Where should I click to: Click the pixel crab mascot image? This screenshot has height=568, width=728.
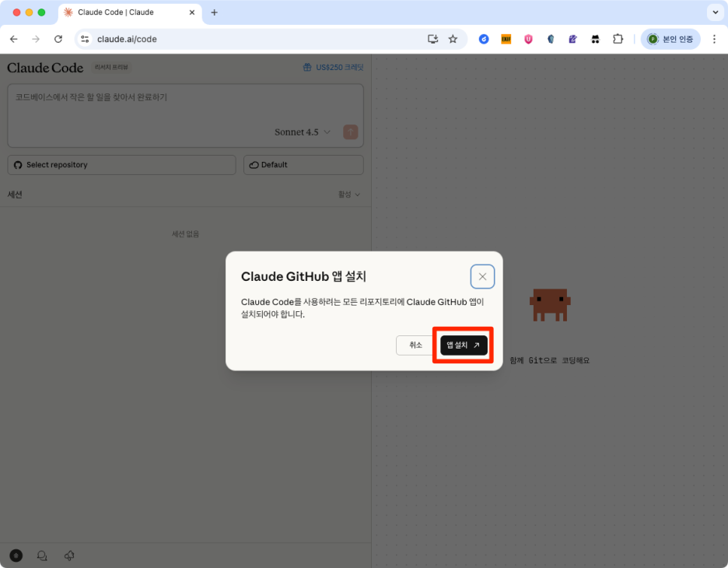550,305
